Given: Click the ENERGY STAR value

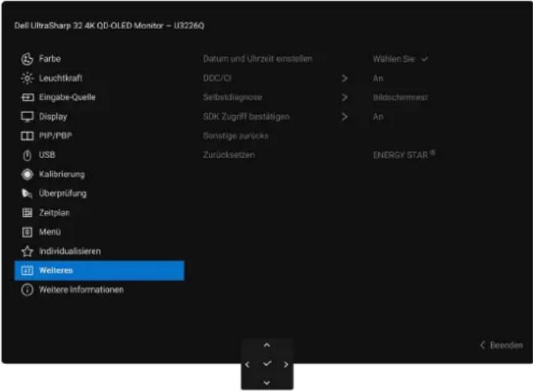Looking at the screenshot, I should pos(404,155).
